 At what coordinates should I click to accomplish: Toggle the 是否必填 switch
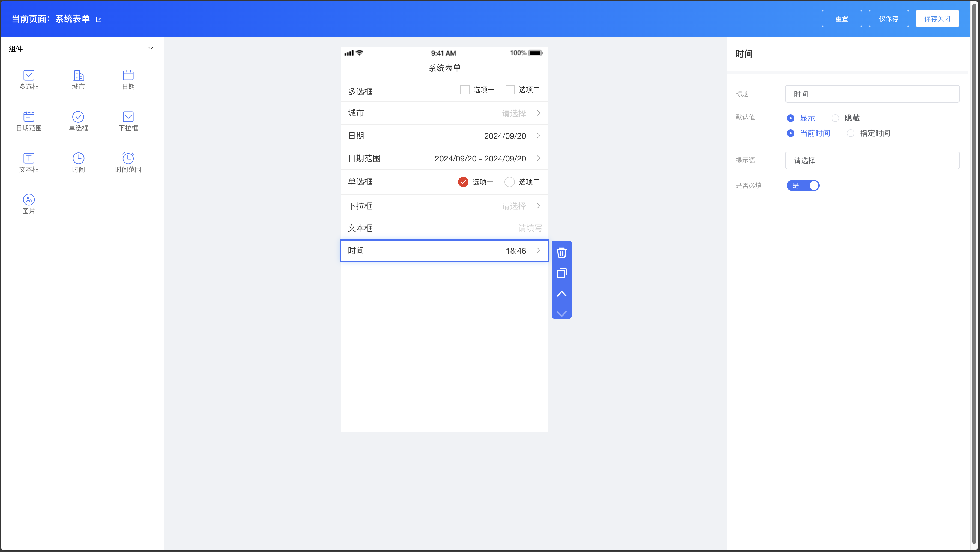(803, 185)
